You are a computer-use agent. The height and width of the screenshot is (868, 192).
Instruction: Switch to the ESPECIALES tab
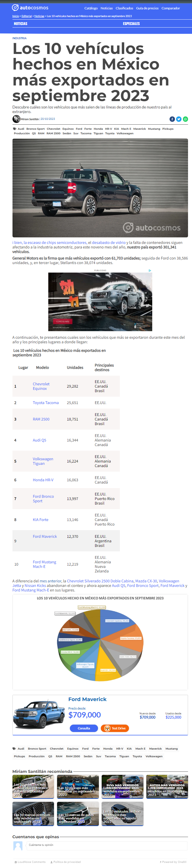[132, 24]
